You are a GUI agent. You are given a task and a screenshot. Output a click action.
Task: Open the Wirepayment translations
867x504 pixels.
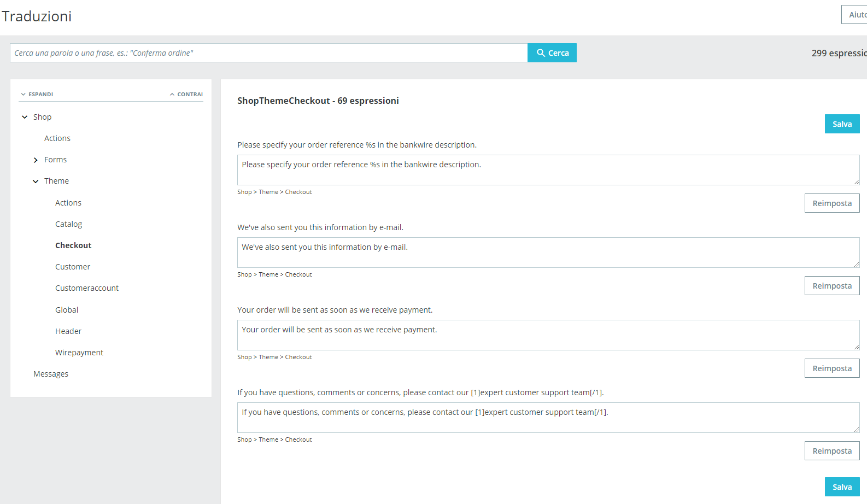coord(79,353)
